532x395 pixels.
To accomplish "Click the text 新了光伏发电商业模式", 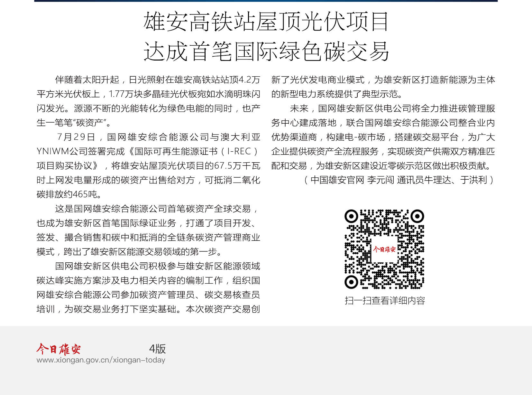I will click(x=318, y=80).
